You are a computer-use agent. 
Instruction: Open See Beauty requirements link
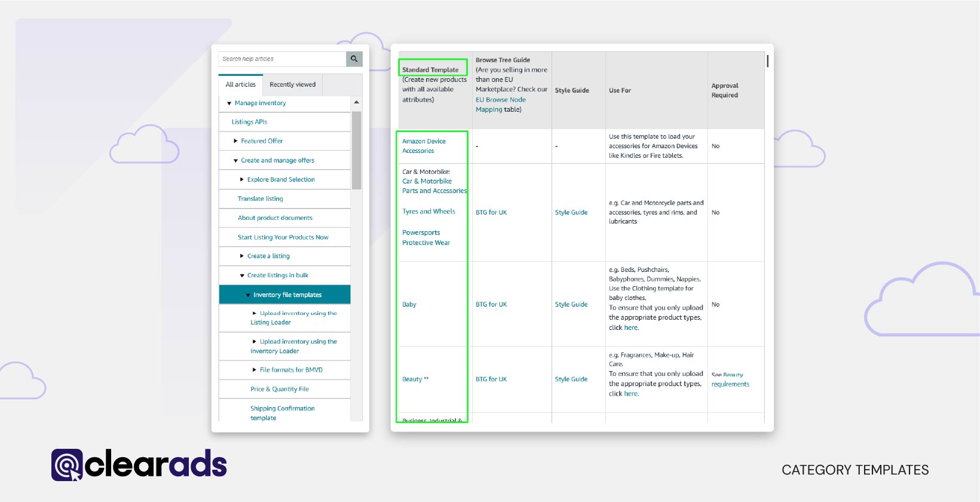coord(730,379)
